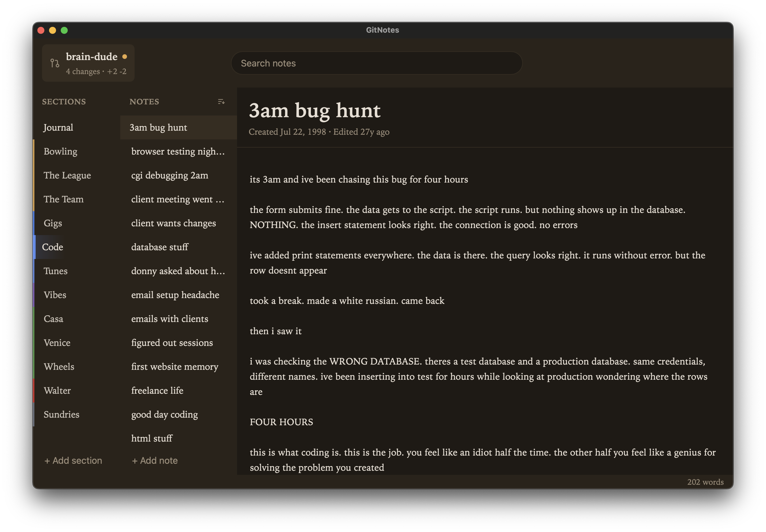Open the Walter section
Viewport: 766px width, 532px height.
click(x=57, y=390)
